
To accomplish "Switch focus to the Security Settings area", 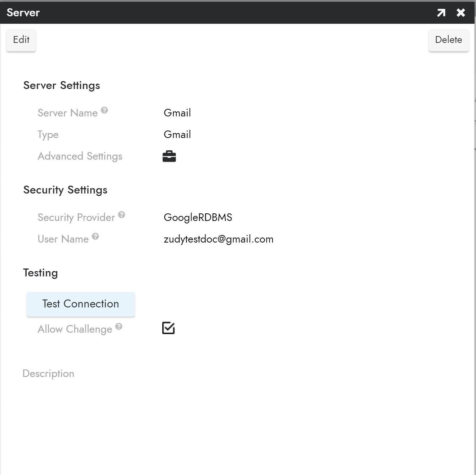I will (65, 190).
